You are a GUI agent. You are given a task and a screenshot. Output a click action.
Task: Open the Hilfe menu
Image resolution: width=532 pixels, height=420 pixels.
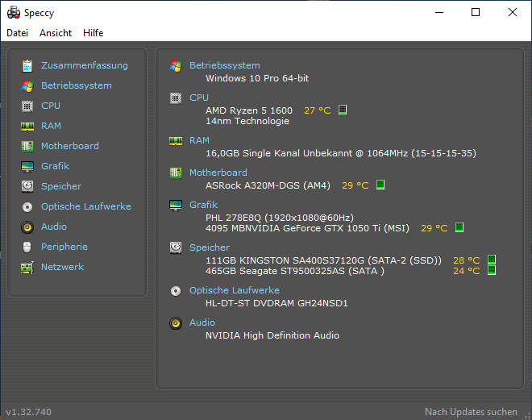point(94,33)
